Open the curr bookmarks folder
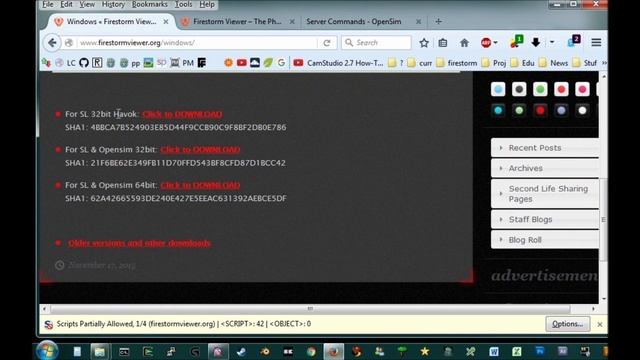 click(420, 63)
